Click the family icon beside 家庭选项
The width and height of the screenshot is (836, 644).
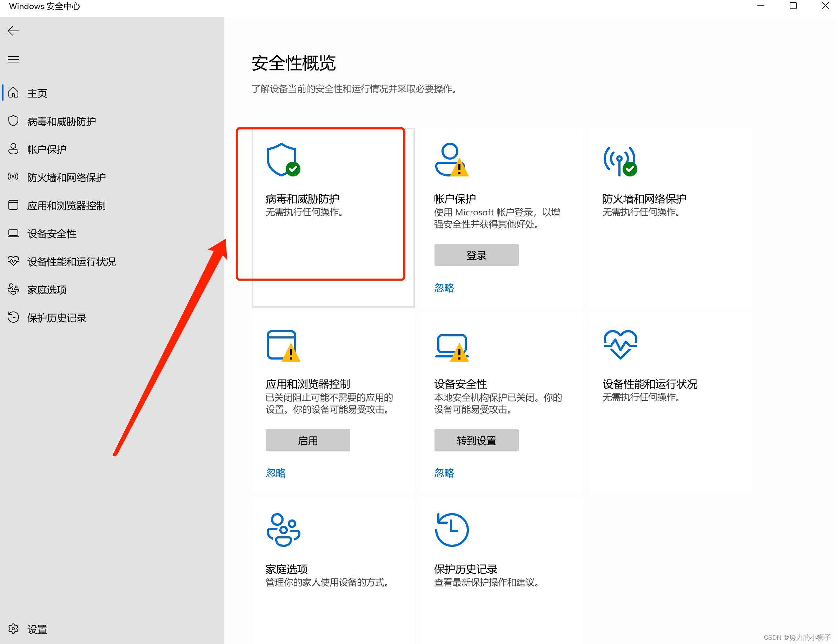(13, 289)
